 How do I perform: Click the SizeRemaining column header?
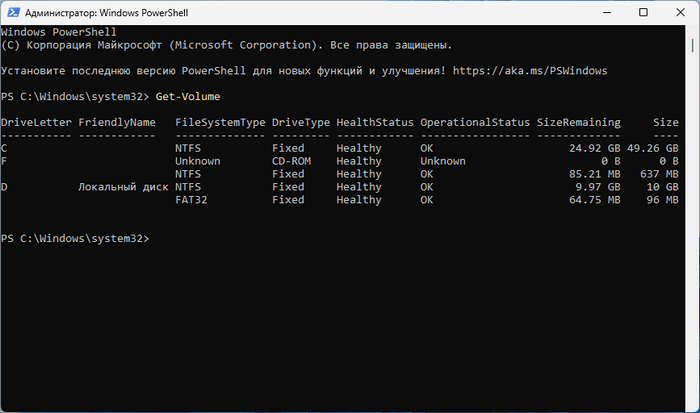pyautogui.click(x=577, y=122)
